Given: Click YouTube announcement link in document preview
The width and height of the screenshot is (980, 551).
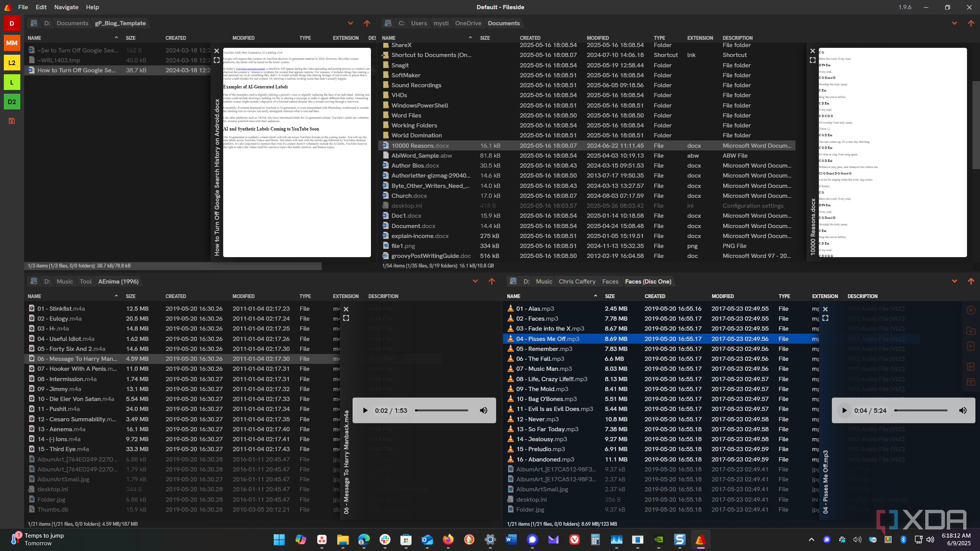Looking at the screenshot, I should pos(250,69).
